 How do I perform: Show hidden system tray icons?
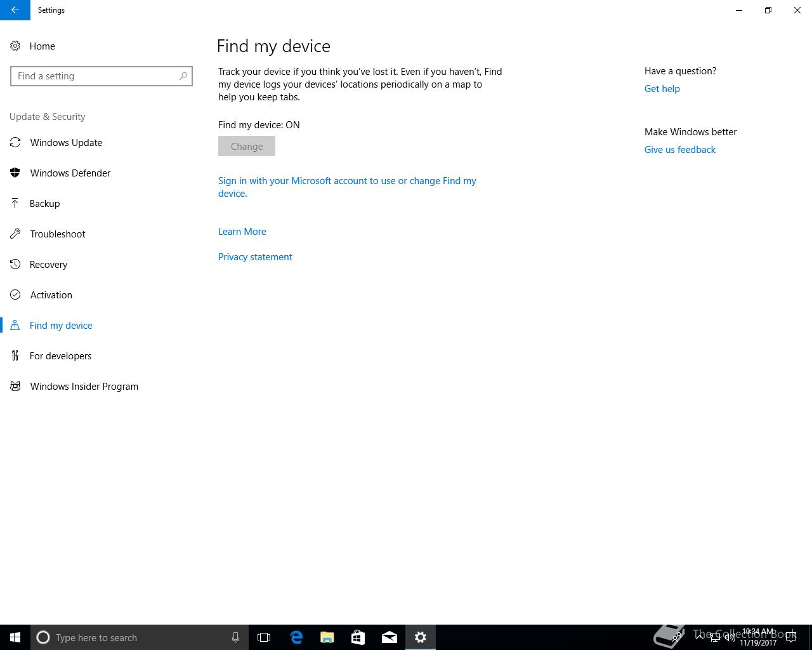click(700, 637)
